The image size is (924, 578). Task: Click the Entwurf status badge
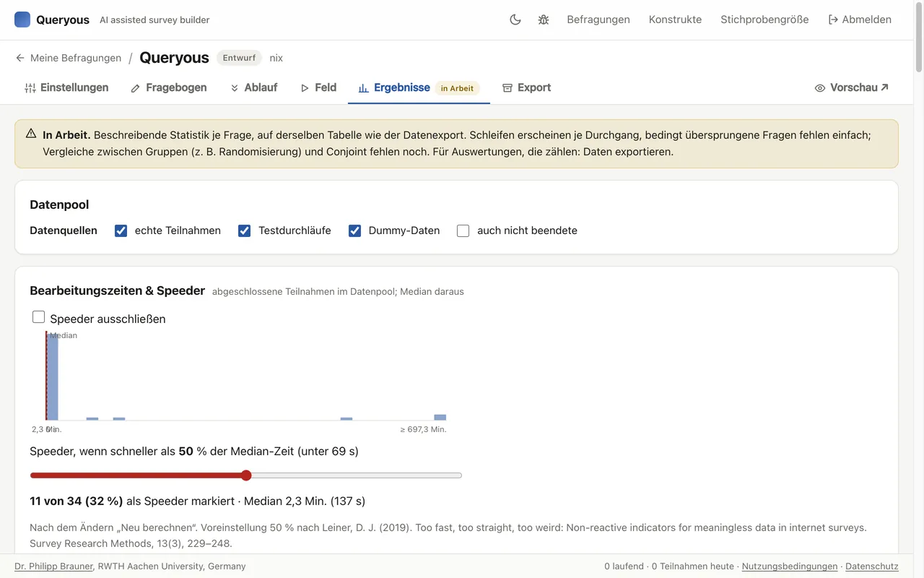coord(239,58)
